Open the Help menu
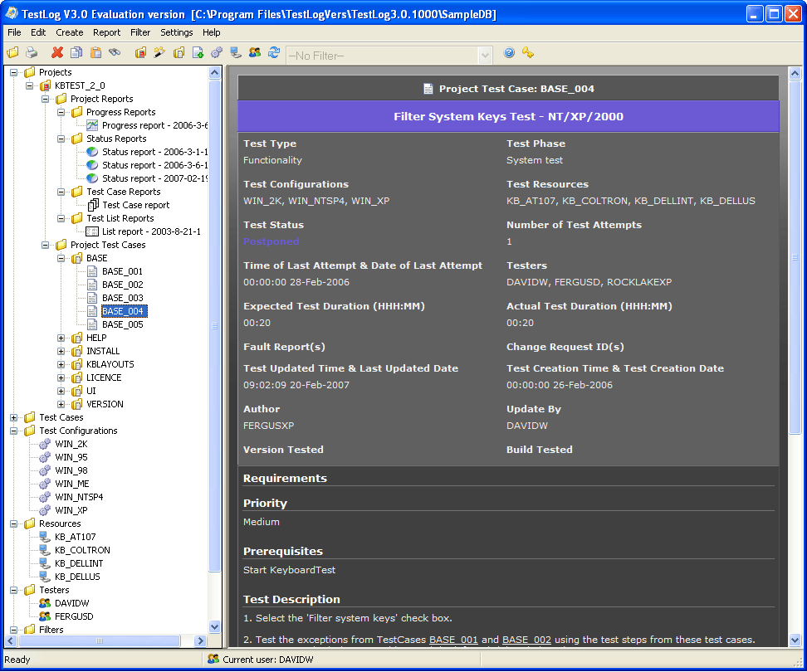Viewport: 807px width, 672px height. 211,32
